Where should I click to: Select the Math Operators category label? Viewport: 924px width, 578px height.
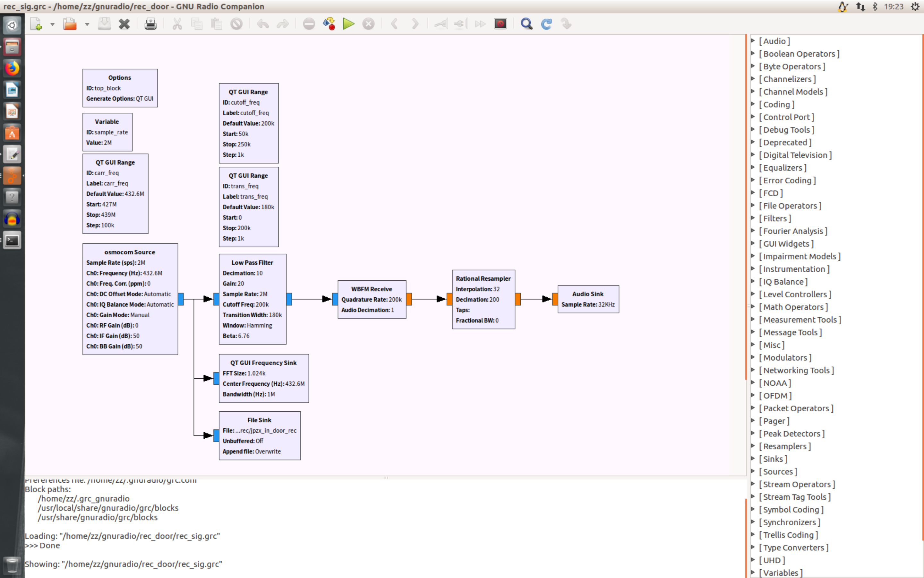793,307
